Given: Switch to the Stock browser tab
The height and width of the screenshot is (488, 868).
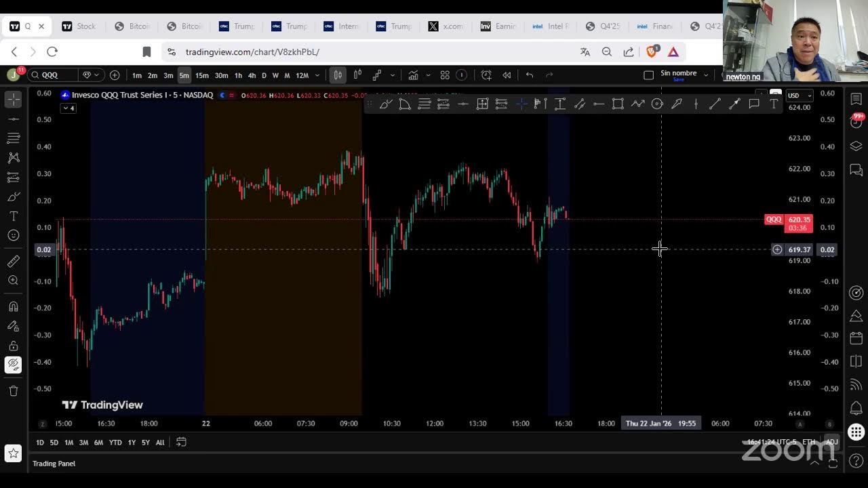Looking at the screenshot, I should (x=79, y=26).
